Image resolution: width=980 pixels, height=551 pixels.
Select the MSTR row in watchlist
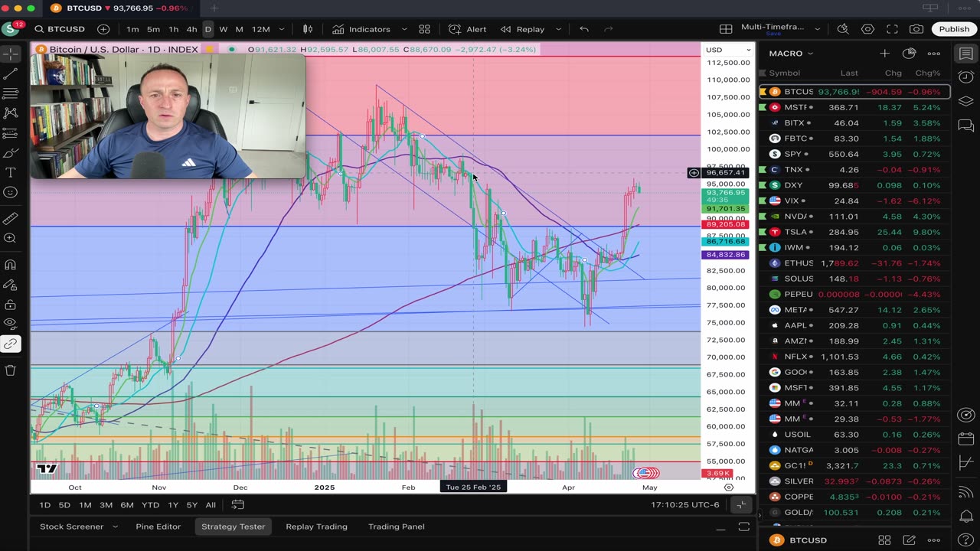click(x=854, y=107)
